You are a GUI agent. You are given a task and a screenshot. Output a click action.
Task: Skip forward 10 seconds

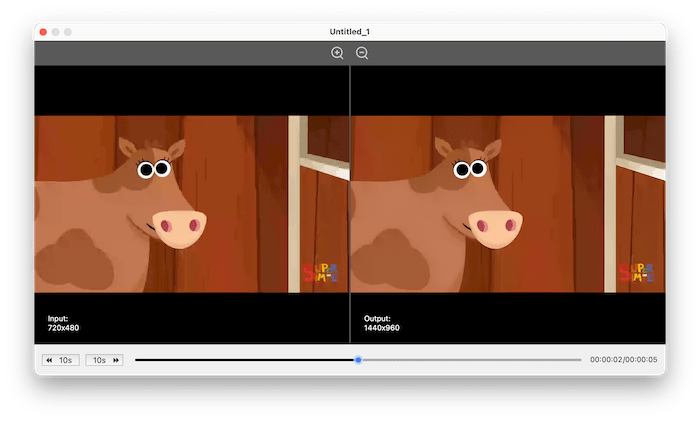[x=104, y=360]
